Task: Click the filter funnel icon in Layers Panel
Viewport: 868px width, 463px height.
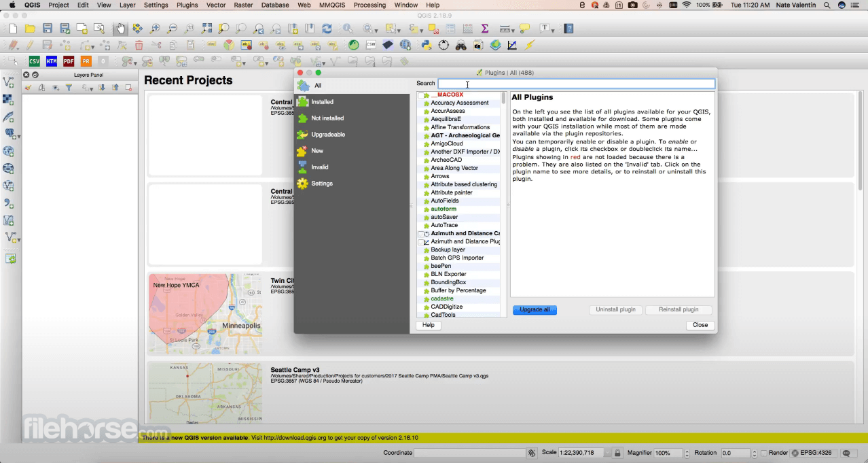Action: click(x=69, y=88)
